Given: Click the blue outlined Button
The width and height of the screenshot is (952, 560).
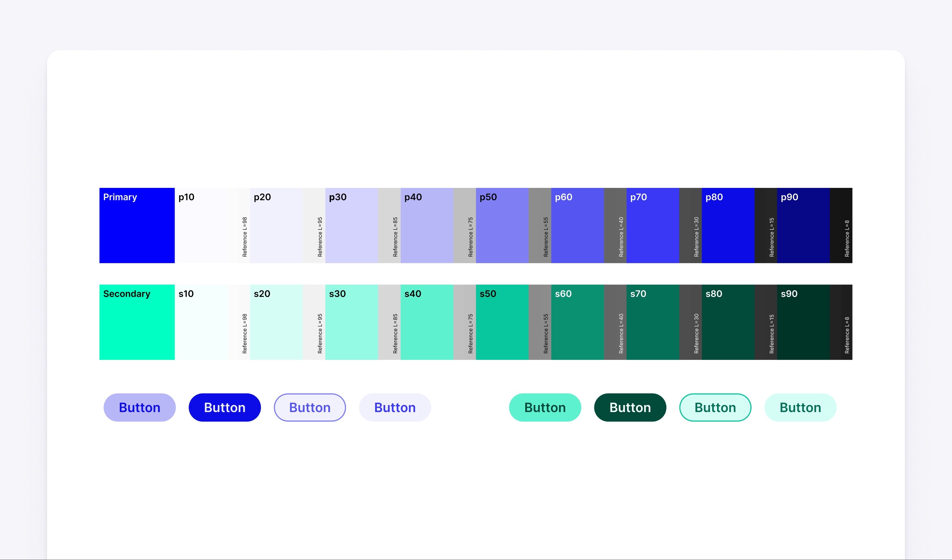Looking at the screenshot, I should pos(310,407).
